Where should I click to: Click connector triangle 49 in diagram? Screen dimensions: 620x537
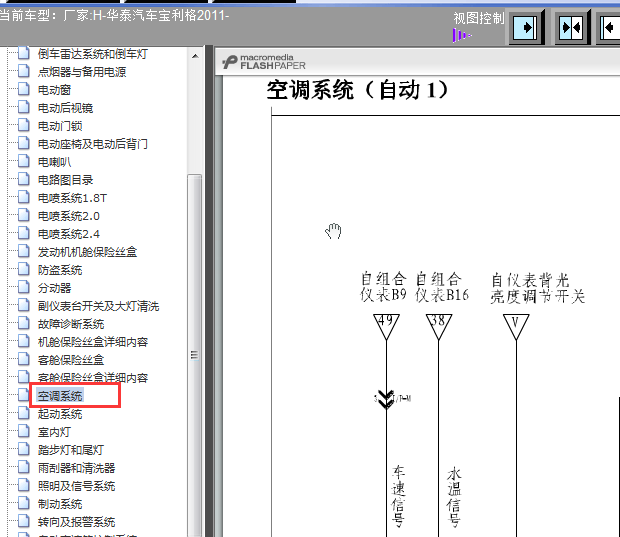point(386,327)
